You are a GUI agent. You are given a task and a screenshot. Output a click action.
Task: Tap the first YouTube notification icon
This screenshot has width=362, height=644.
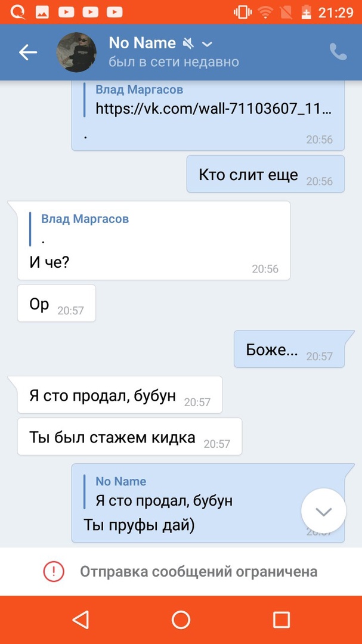[x=67, y=12]
